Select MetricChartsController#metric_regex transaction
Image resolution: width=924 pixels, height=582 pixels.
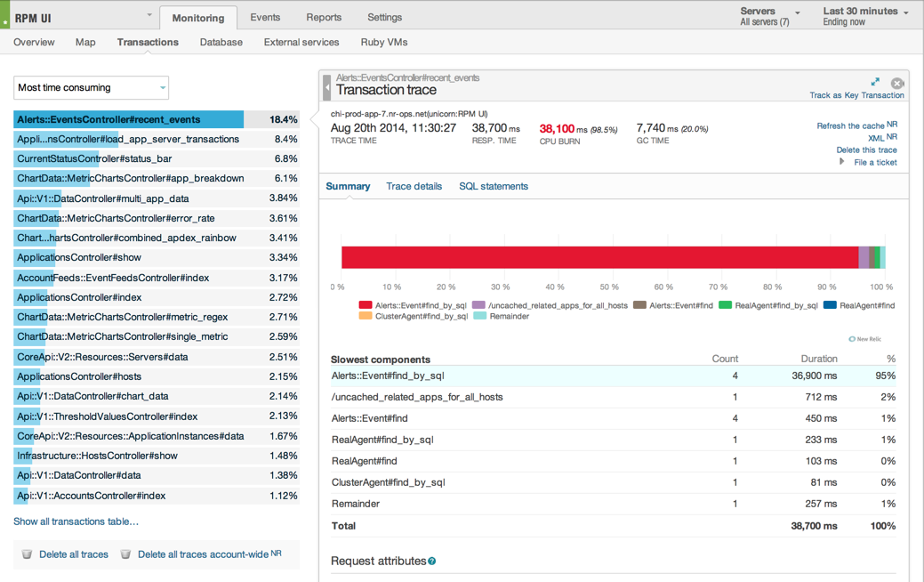pos(157,317)
